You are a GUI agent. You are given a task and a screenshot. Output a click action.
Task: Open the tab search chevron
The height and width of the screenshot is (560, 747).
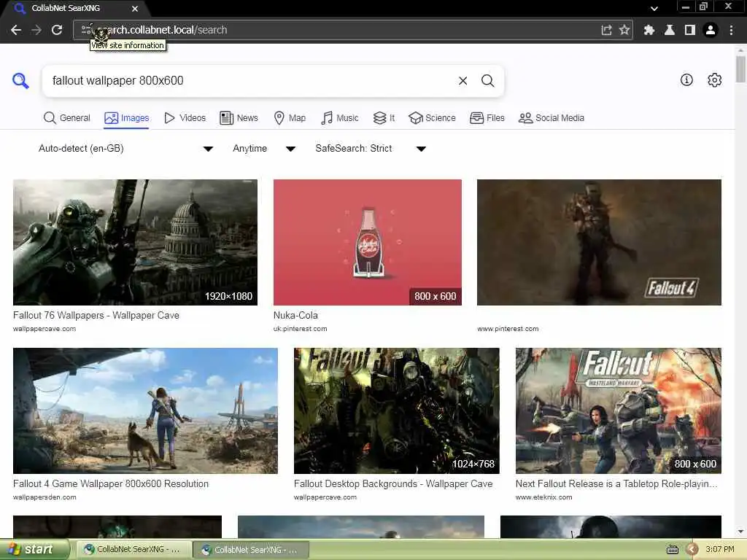tap(654, 9)
